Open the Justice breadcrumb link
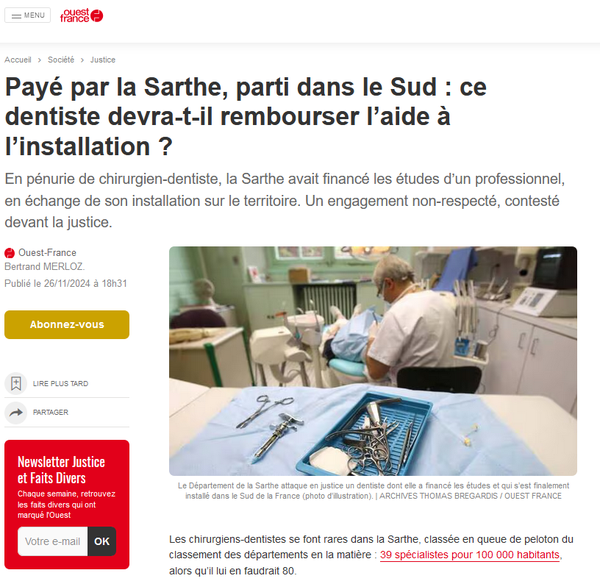 (103, 60)
